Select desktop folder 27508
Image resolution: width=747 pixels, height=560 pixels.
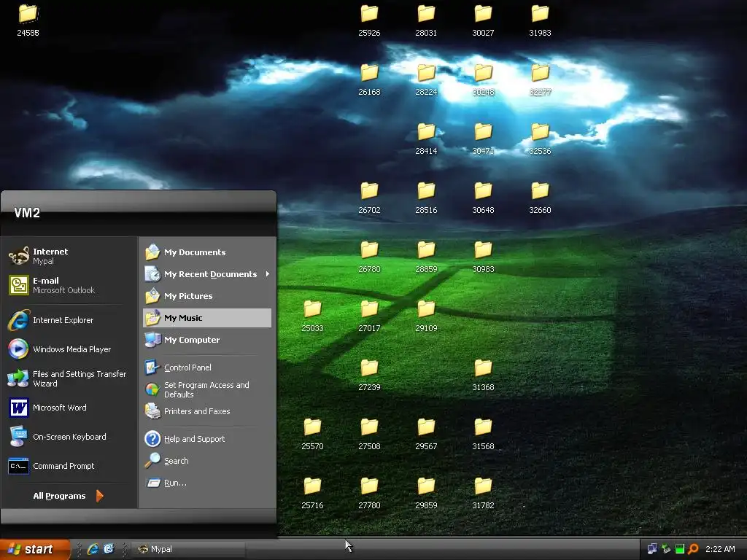click(369, 433)
